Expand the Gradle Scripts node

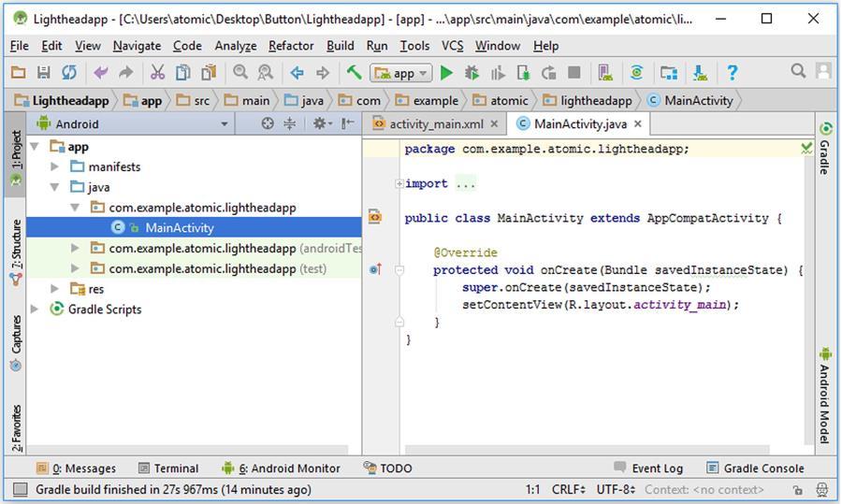tap(35, 310)
